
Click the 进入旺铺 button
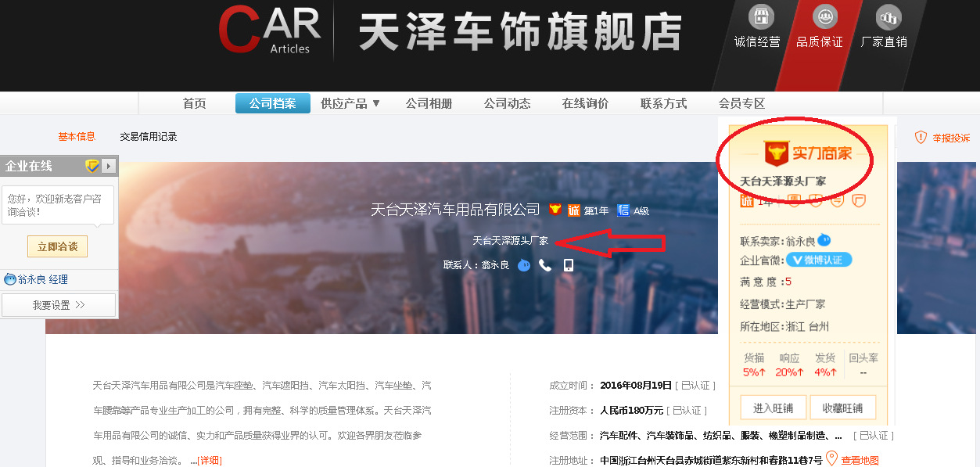772,408
